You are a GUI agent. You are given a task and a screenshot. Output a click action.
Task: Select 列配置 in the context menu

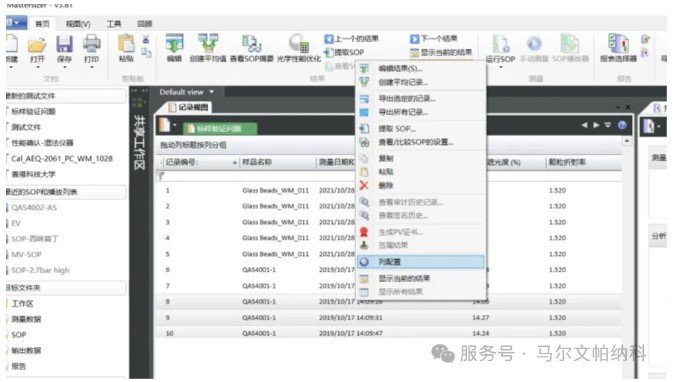pyautogui.click(x=420, y=262)
